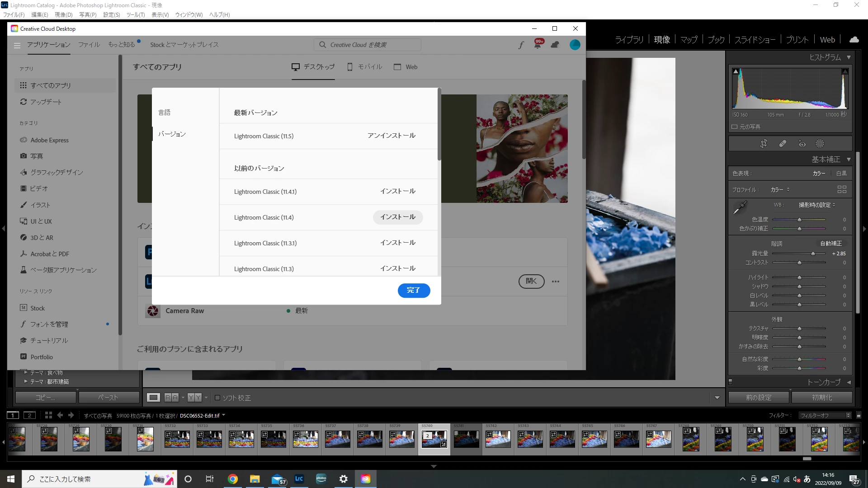The image size is (868, 488).
Task: Open Creative Cloud fonts icon
Action: click(x=521, y=45)
